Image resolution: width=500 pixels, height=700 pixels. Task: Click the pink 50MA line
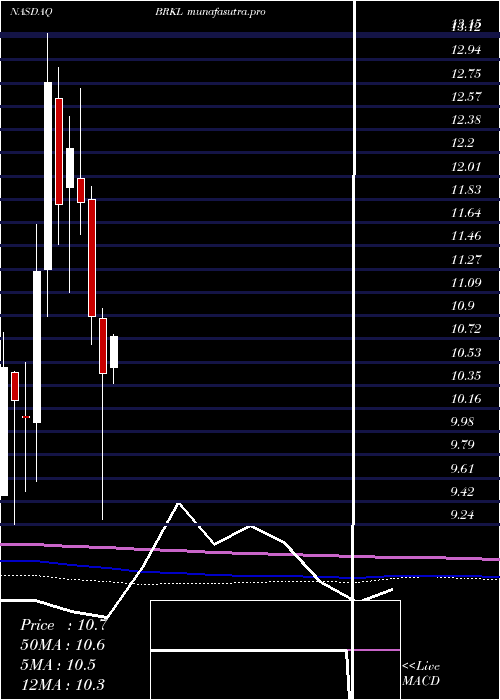[250, 553]
